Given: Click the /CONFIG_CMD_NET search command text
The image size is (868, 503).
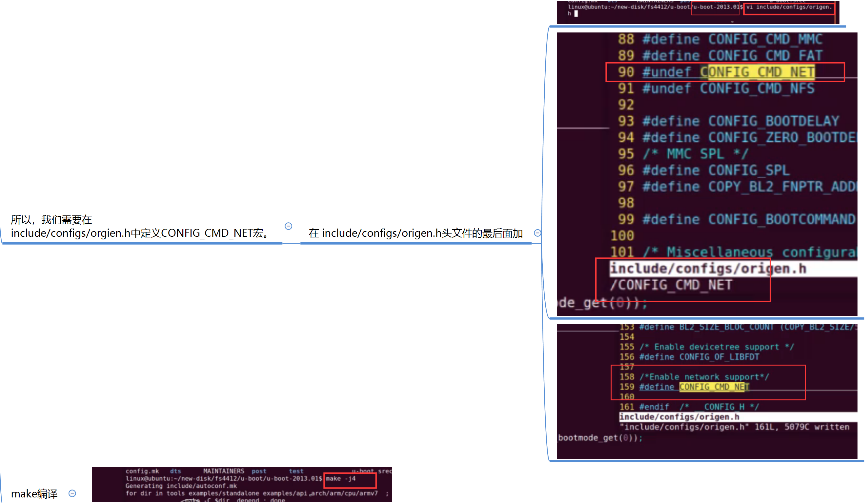Looking at the screenshot, I should coord(671,285).
